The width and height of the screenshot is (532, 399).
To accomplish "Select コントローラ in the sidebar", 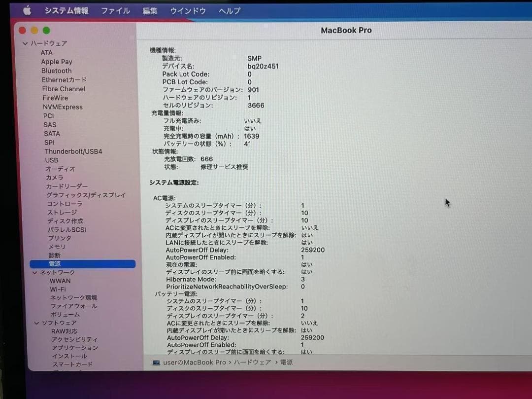I will pos(65,204).
